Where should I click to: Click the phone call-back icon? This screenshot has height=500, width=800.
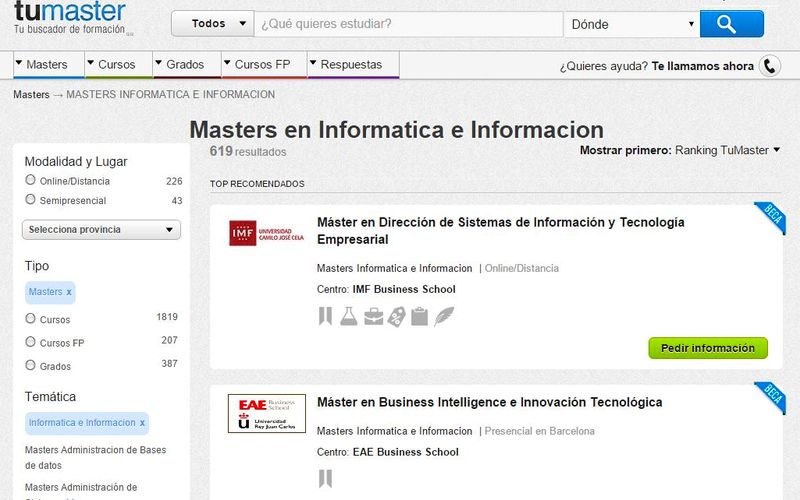click(x=769, y=66)
